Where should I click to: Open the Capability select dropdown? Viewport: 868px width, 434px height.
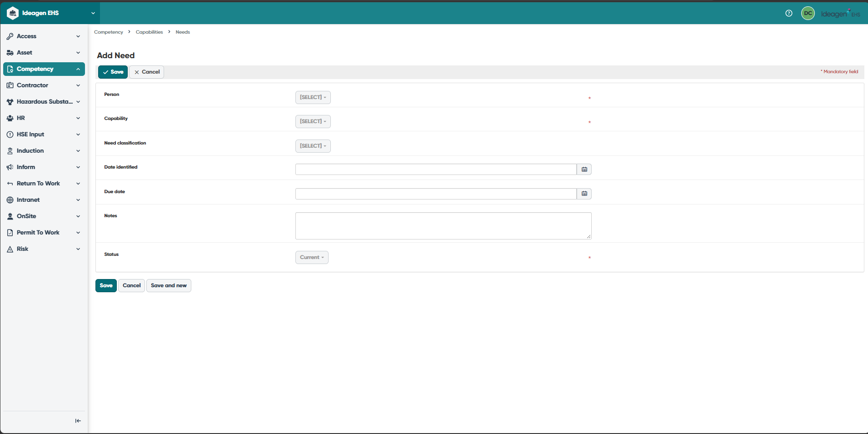[313, 121]
